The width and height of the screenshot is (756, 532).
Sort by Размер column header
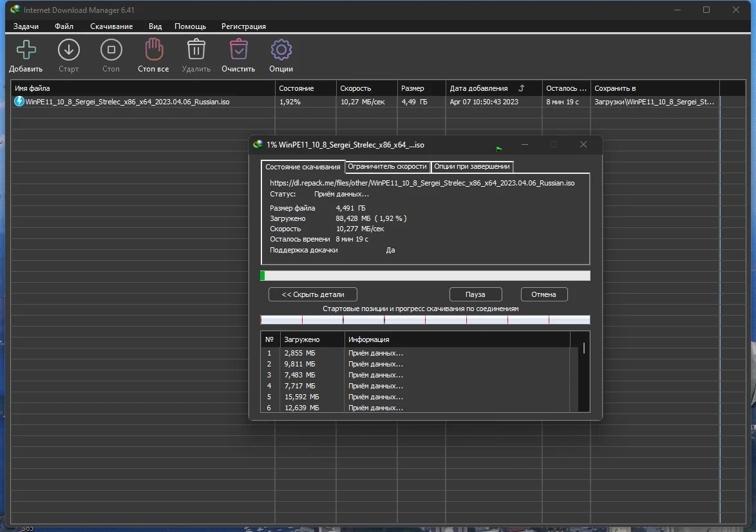click(x=422, y=88)
